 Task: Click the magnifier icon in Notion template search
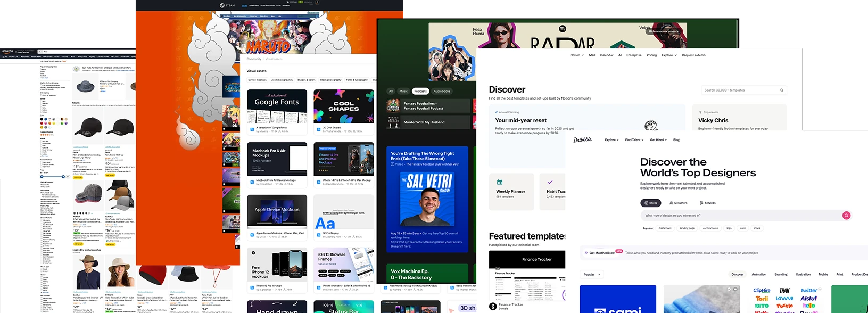[782, 90]
